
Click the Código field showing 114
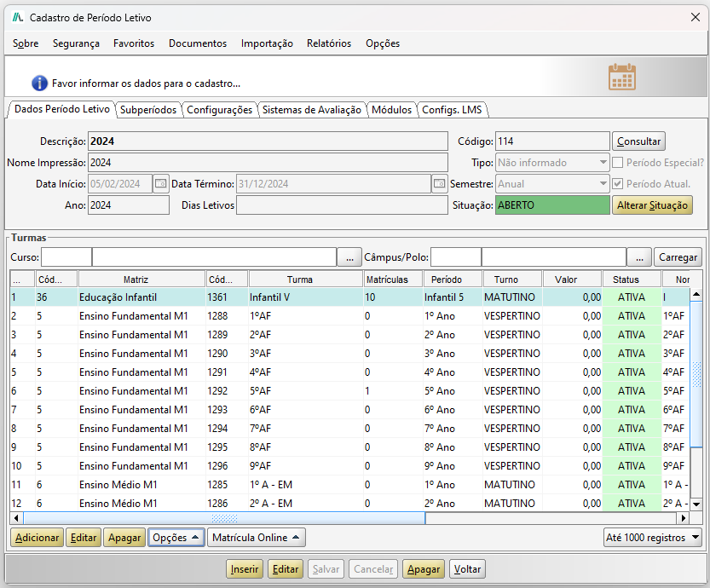tap(552, 141)
